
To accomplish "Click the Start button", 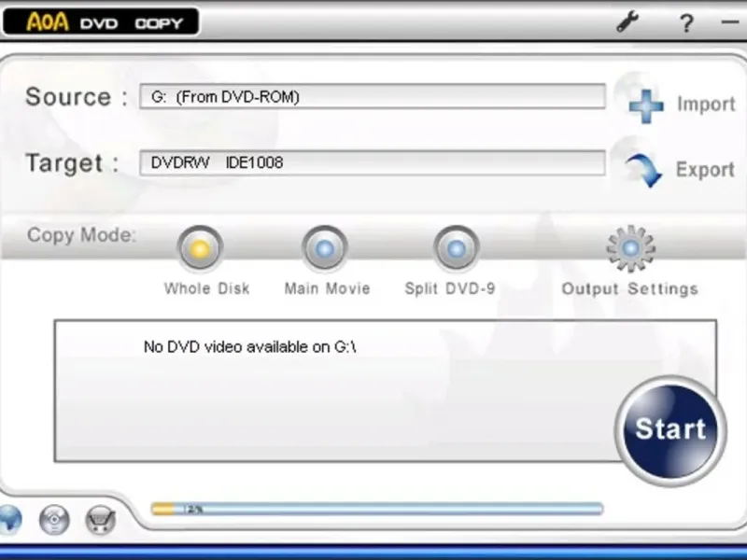I will pyautogui.click(x=670, y=430).
